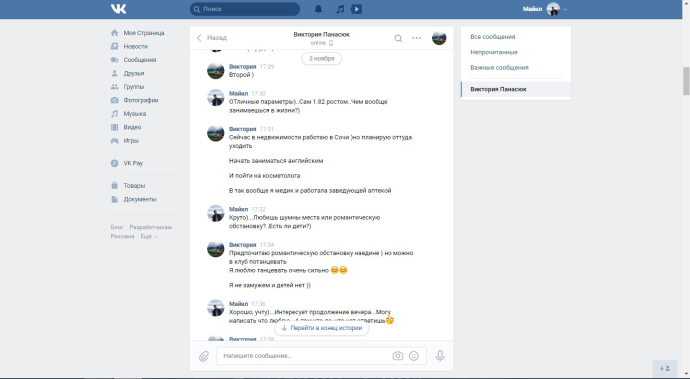Click the VK Pay coin icon
690x379 pixels.
114,163
